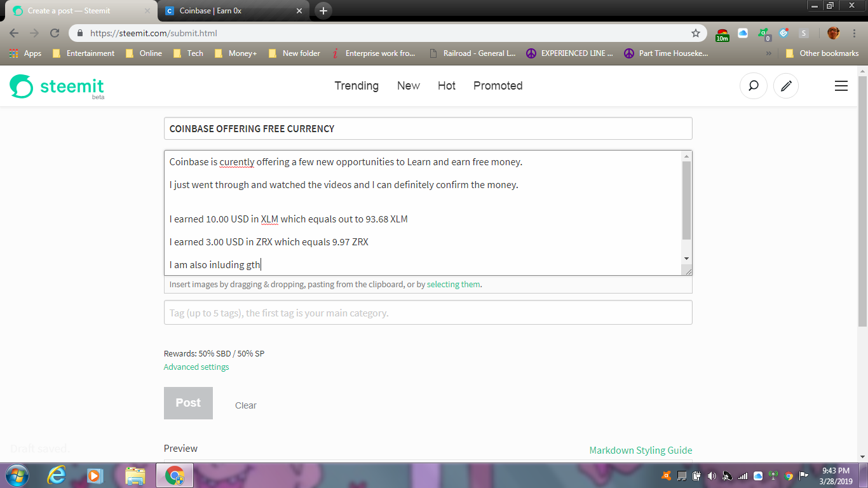Screen dimensions: 868x488
Task: Click the Avast tray icon
Action: pyautogui.click(x=667, y=475)
